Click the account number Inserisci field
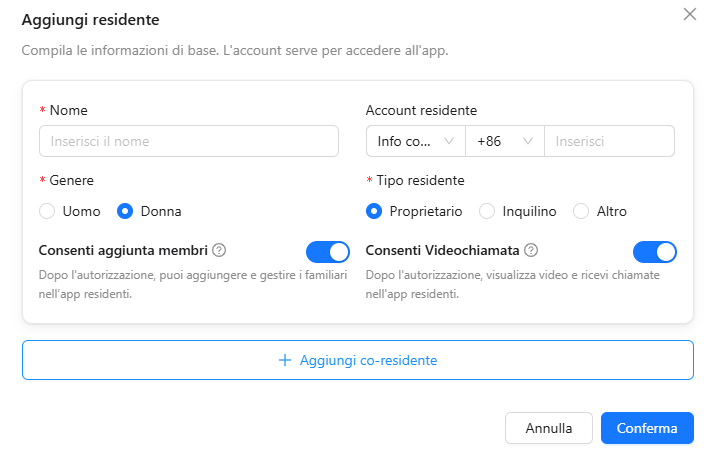Screen dimensions: 704x450 click(609, 141)
